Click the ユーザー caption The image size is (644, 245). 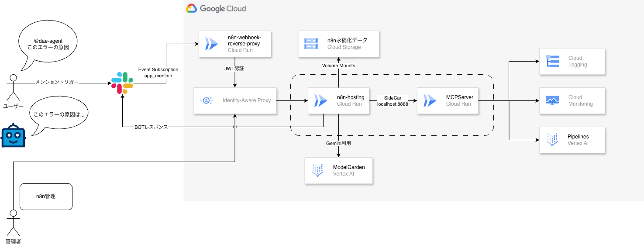13,106
